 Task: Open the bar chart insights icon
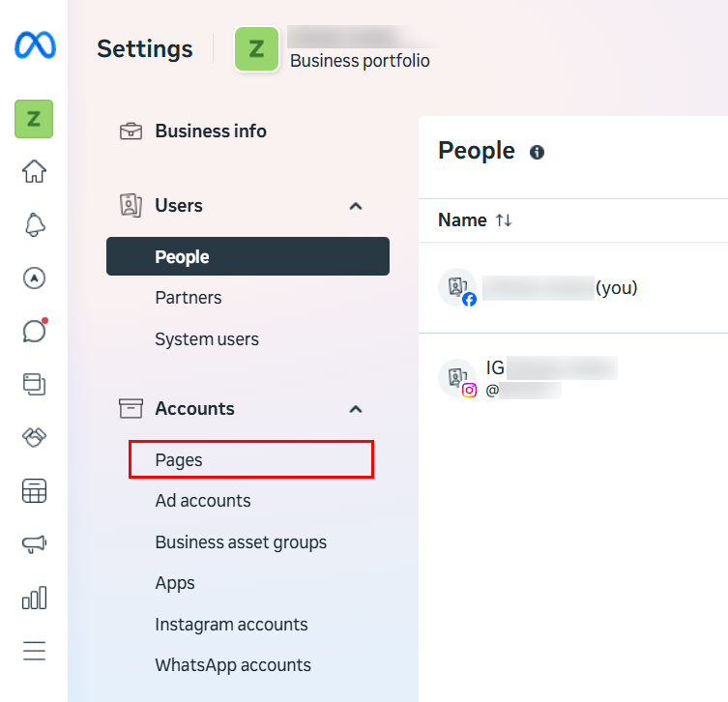click(34, 598)
